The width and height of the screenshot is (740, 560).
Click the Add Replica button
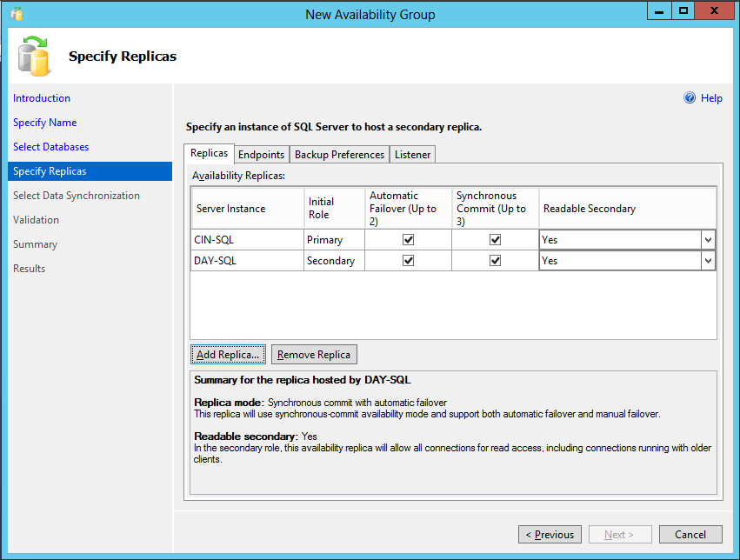pos(228,354)
